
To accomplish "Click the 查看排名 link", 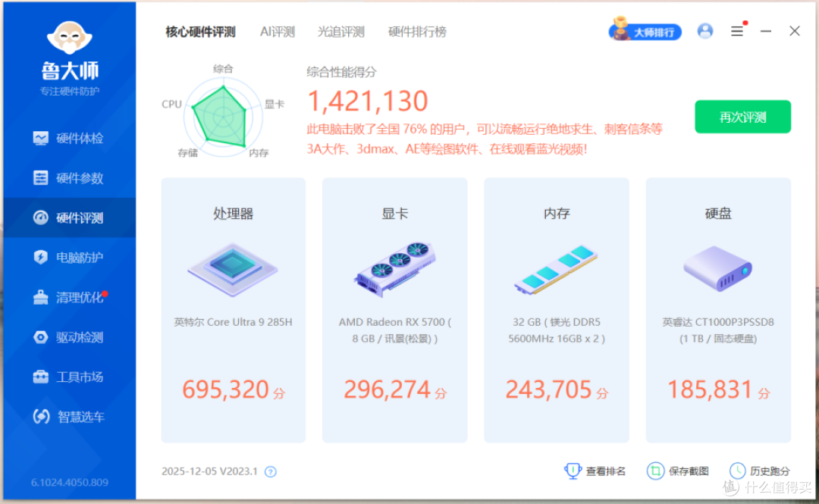I will coord(595,471).
